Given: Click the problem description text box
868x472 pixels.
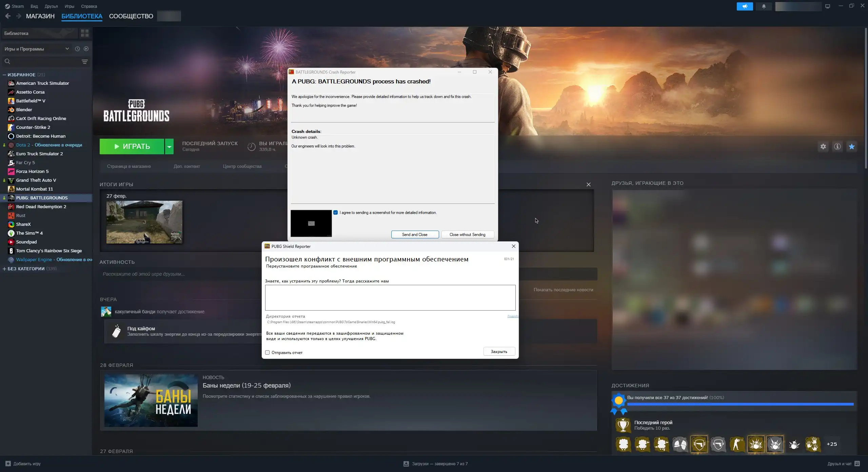Looking at the screenshot, I should pyautogui.click(x=390, y=298).
